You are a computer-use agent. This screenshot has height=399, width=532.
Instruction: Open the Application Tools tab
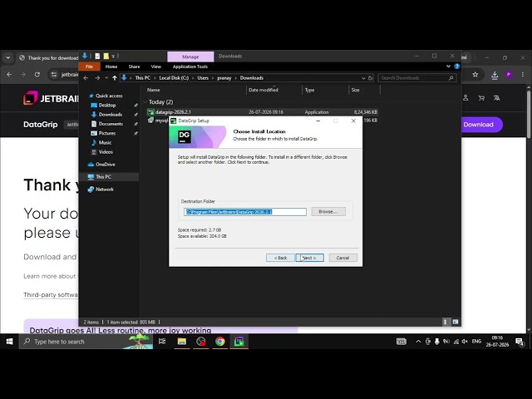pos(190,66)
